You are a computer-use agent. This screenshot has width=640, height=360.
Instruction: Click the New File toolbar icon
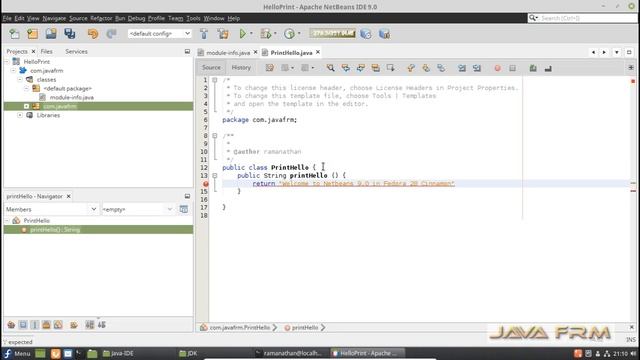tap(14, 34)
